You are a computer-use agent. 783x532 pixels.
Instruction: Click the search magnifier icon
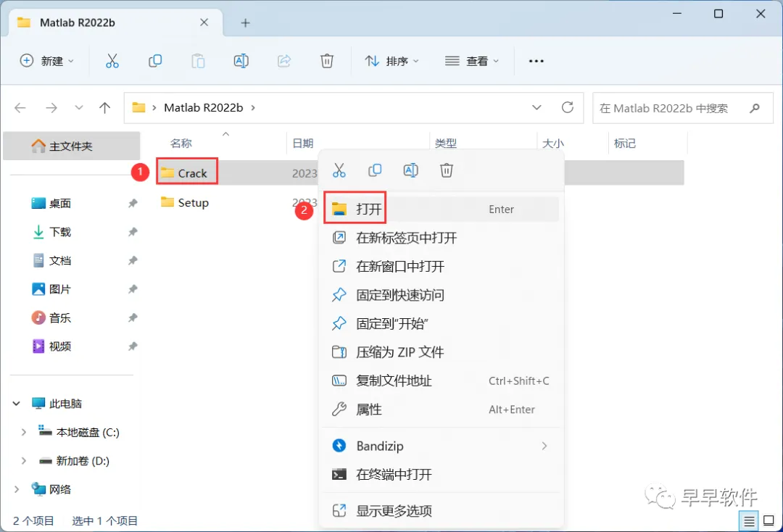pyautogui.click(x=755, y=108)
